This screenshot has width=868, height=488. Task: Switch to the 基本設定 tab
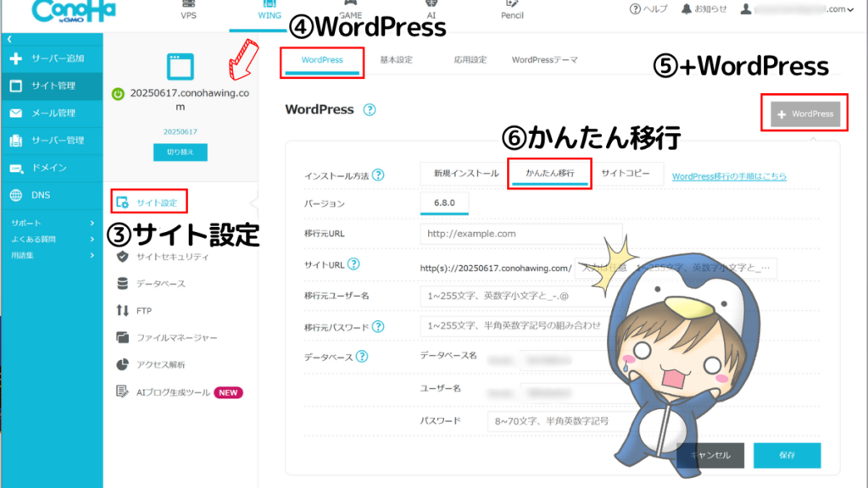pyautogui.click(x=396, y=60)
